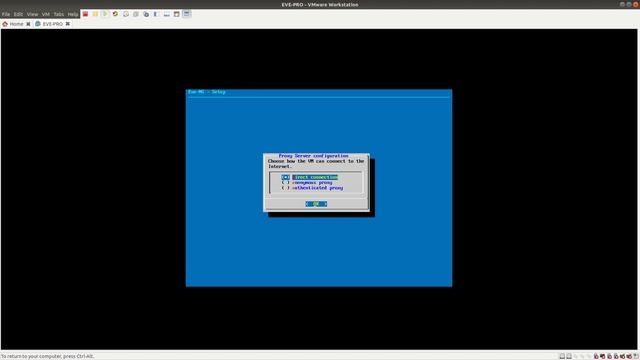Click the Eve-NG Setup header text
640x360 pixels.
coord(207,92)
